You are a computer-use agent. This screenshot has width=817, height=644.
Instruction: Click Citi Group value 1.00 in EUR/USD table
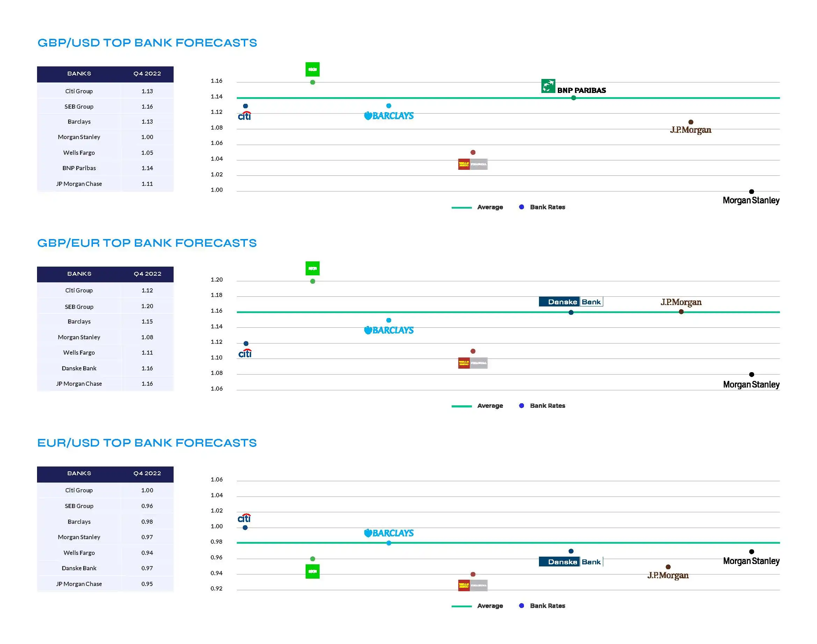click(147, 490)
